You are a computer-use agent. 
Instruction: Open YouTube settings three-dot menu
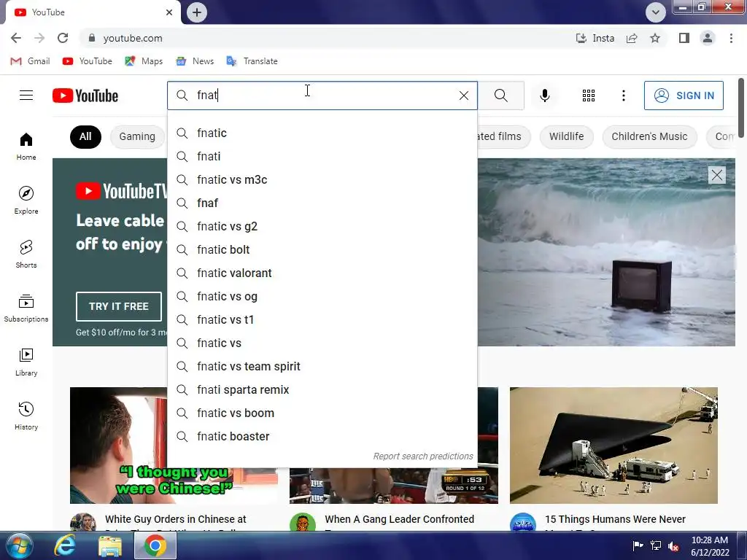[623, 96]
